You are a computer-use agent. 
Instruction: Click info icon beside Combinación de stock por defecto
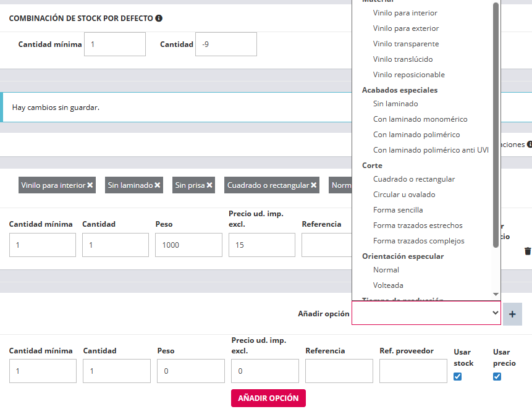pyautogui.click(x=159, y=19)
